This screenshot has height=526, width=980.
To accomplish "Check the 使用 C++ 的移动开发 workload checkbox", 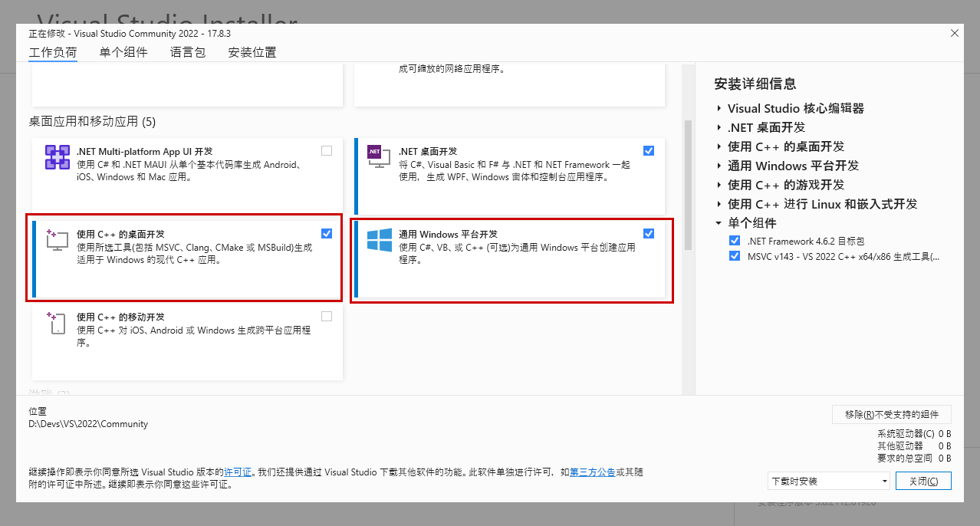I will (x=327, y=317).
